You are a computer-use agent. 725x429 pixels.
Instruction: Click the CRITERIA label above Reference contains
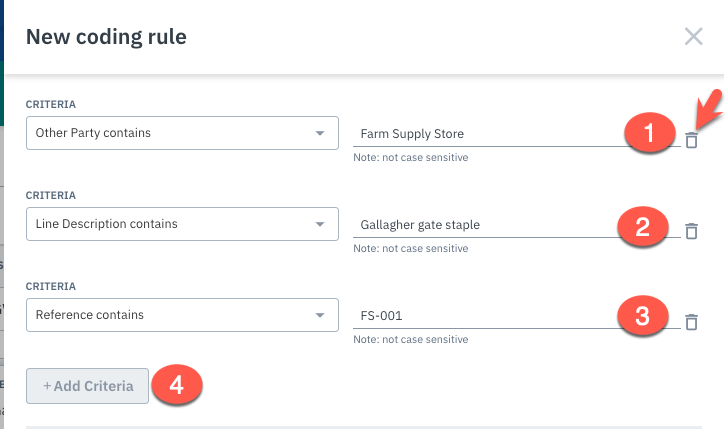[51, 286]
